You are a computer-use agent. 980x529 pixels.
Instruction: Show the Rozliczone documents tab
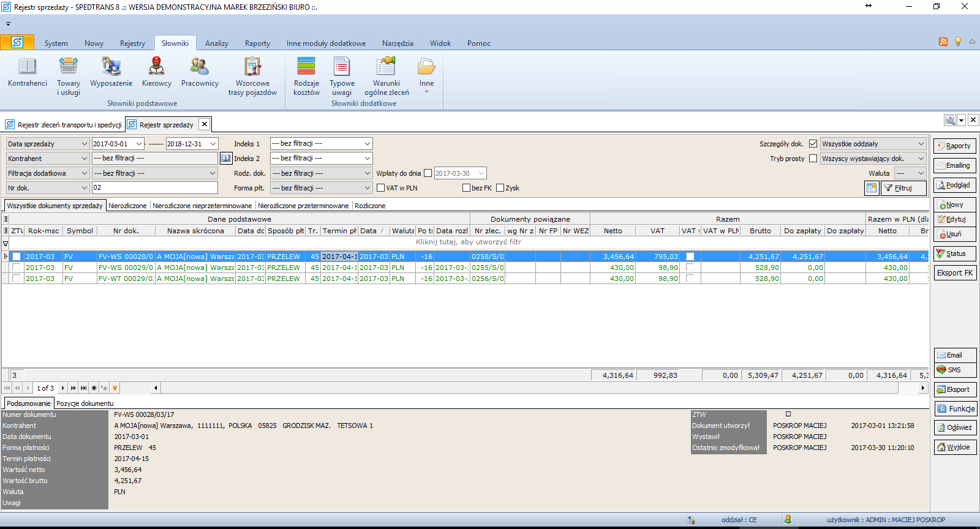click(370, 206)
